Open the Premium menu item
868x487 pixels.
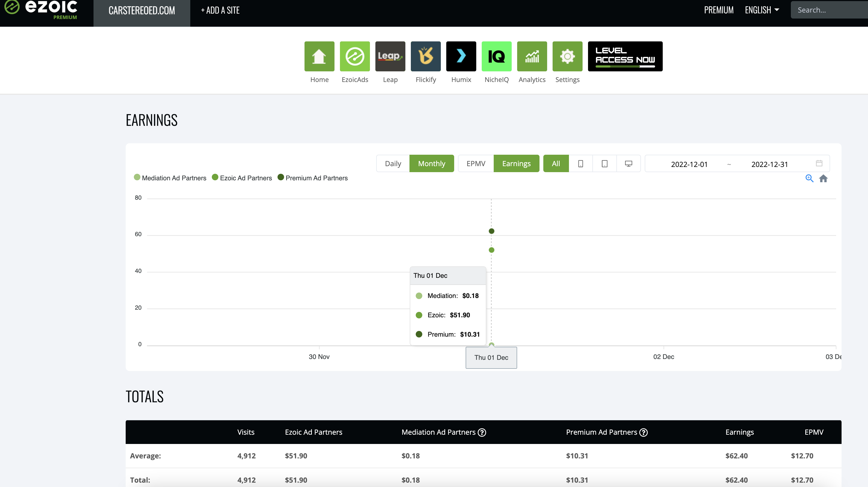coord(719,10)
